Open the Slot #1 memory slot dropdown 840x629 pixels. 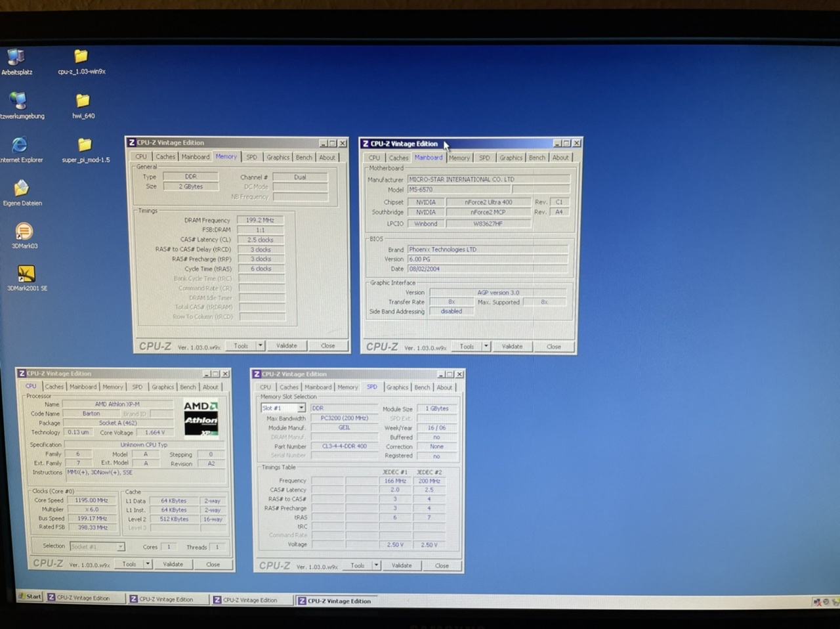(x=301, y=408)
